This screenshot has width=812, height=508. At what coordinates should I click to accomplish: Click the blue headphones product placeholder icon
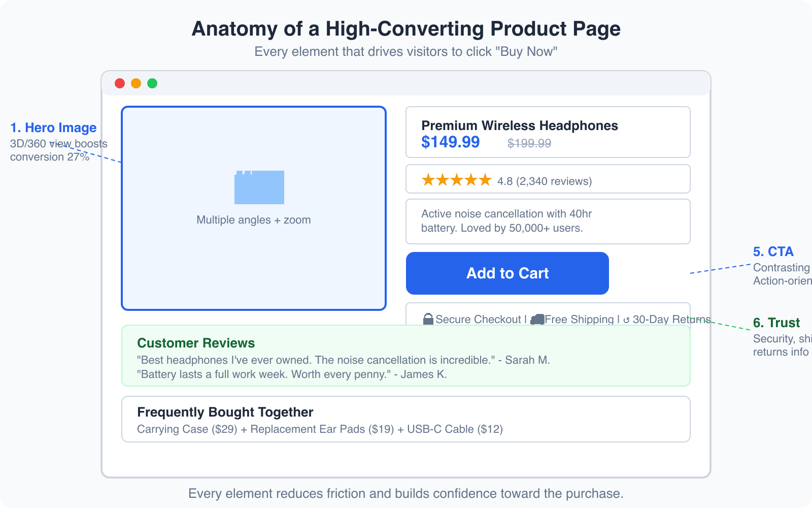coord(259,187)
